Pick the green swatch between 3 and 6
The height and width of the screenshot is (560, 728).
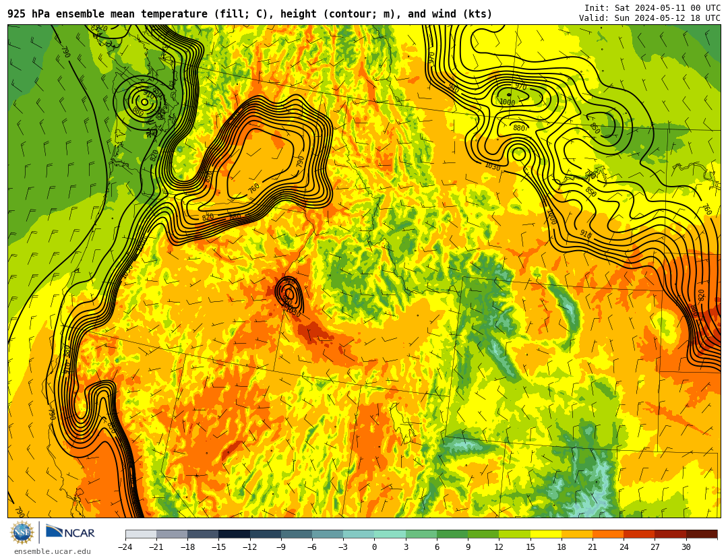(x=421, y=534)
